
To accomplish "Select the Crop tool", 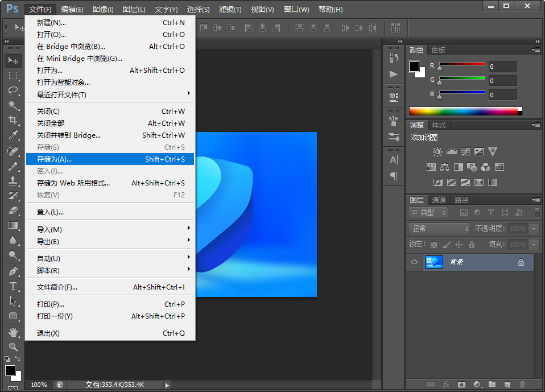I will click(x=13, y=120).
